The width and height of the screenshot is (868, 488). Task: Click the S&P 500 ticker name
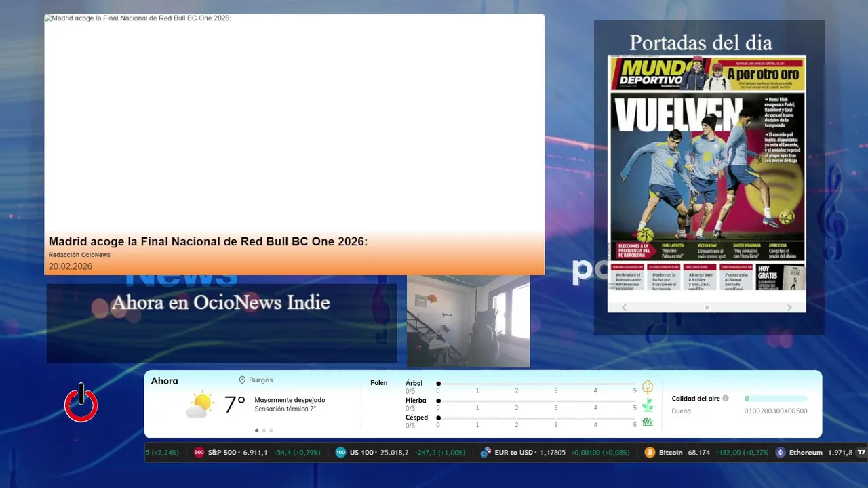pyautogui.click(x=222, y=453)
